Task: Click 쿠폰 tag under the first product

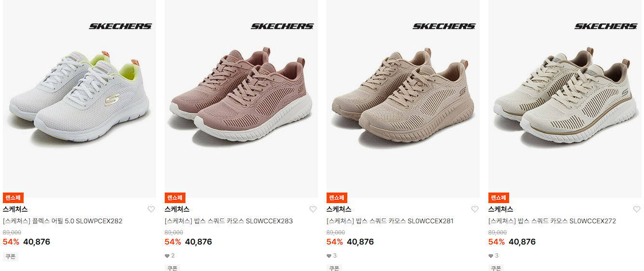Action: tap(11, 257)
